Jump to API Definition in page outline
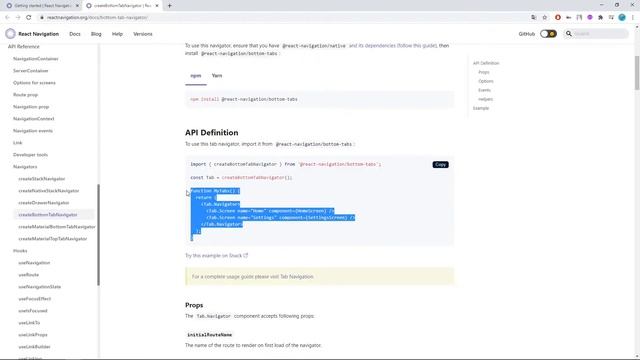 [x=486, y=63]
